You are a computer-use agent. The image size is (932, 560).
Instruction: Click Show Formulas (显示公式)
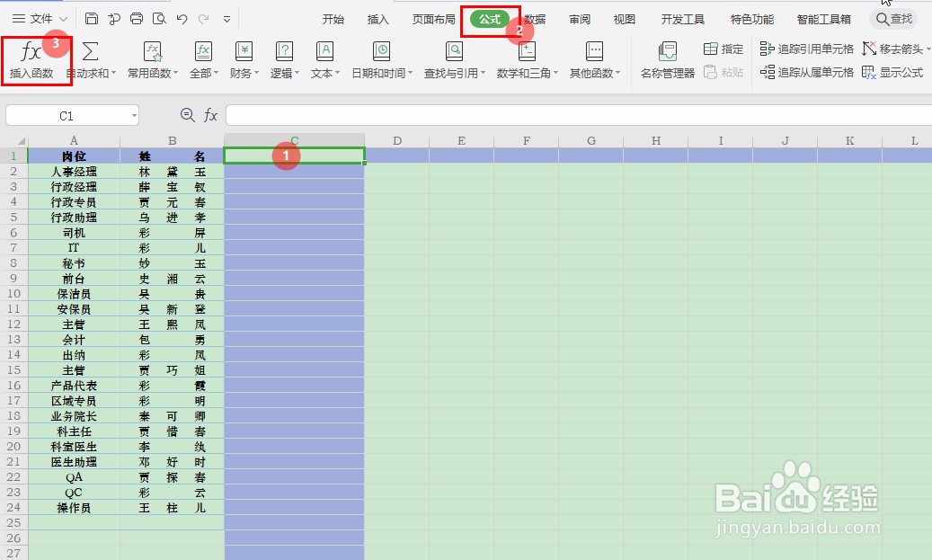click(x=892, y=72)
